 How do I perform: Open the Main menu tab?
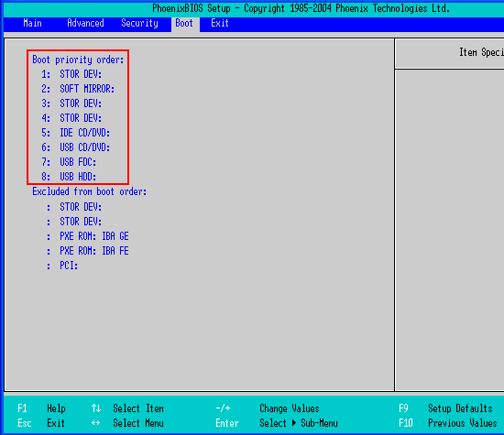[x=32, y=23]
